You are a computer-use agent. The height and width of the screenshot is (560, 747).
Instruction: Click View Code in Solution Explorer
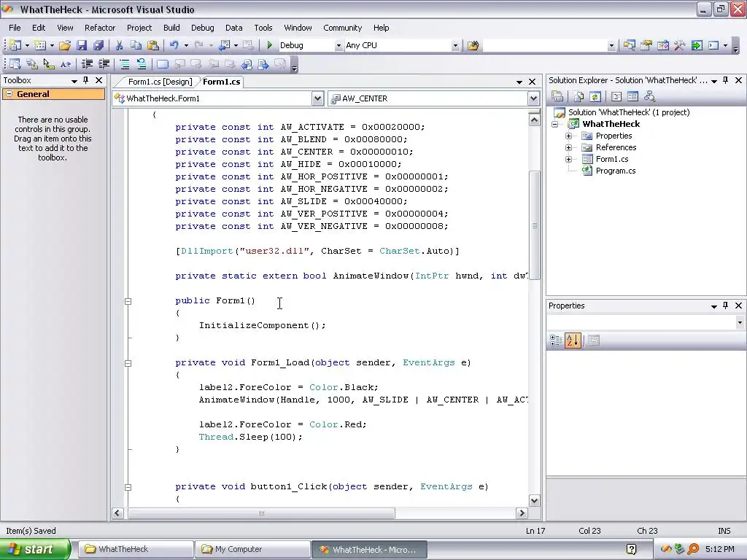coord(616,97)
